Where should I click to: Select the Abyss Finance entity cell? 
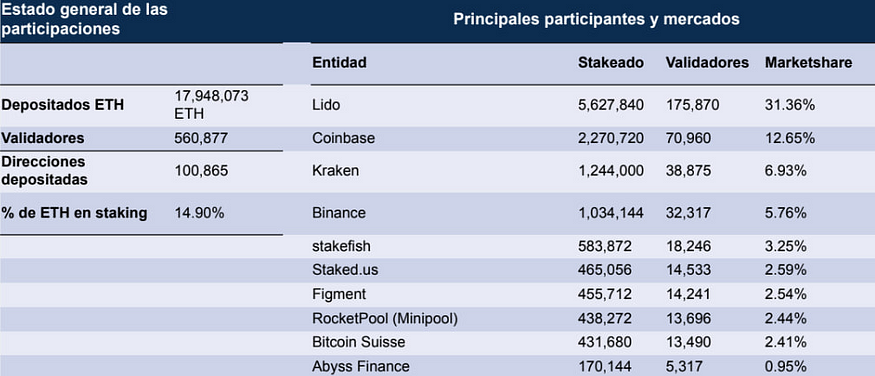pyautogui.click(x=360, y=367)
